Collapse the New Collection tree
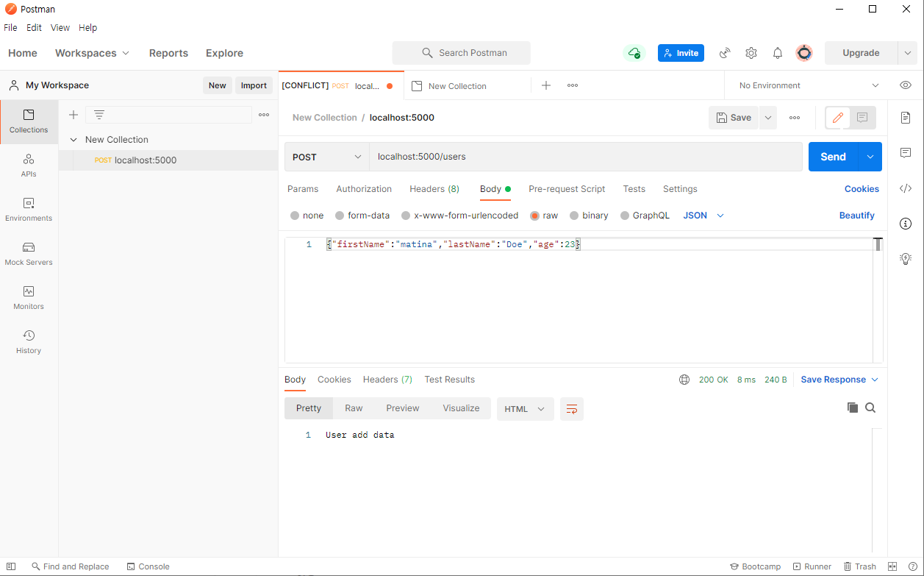 click(x=74, y=140)
